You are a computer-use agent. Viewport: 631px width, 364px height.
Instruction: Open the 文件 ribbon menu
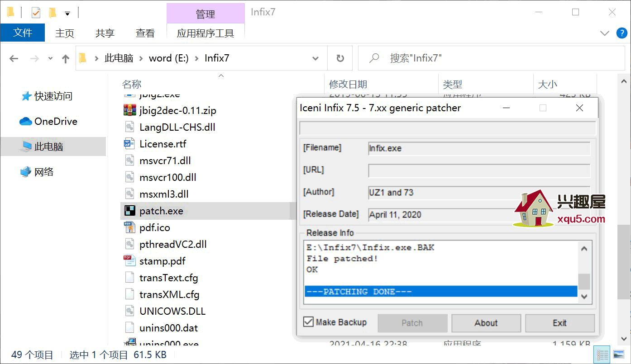pyautogui.click(x=23, y=33)
